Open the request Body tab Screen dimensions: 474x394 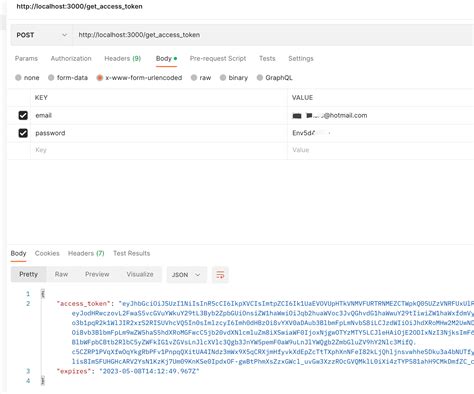click(166, 58)
